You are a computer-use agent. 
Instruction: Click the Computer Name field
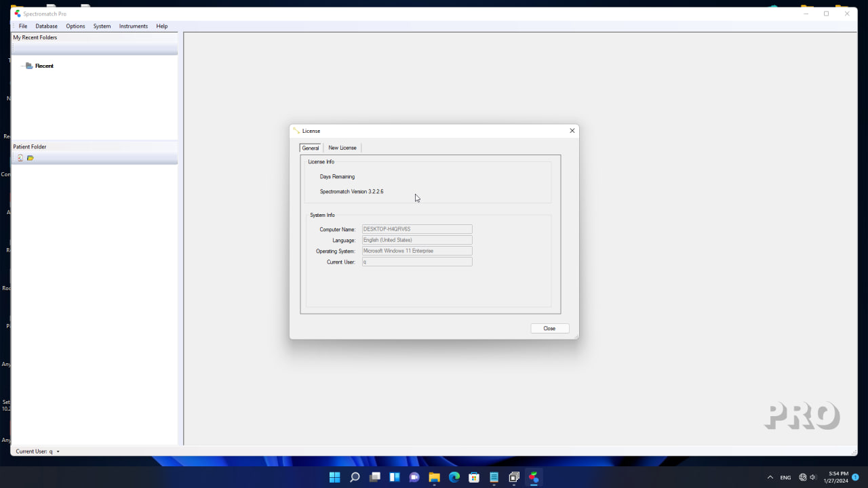pyautogui.click(x=417, y=229)
